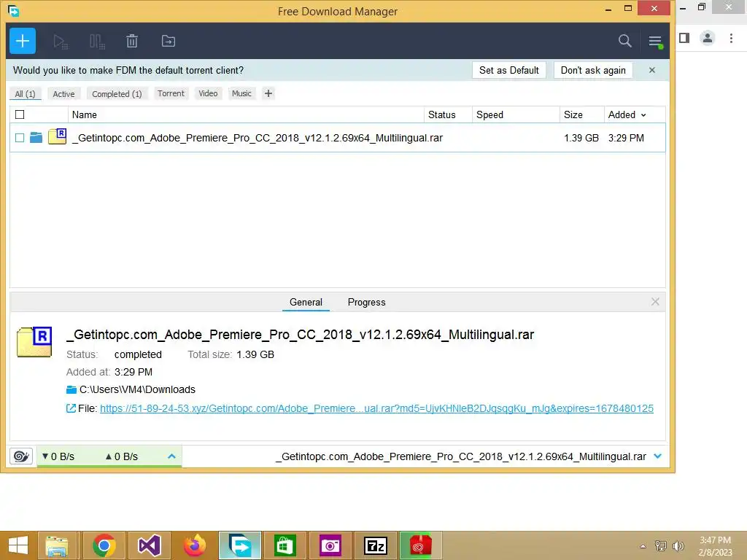This screenshot has width=747, height=560.
Task: Click file title in General details panel
Action: click(300, 334)
